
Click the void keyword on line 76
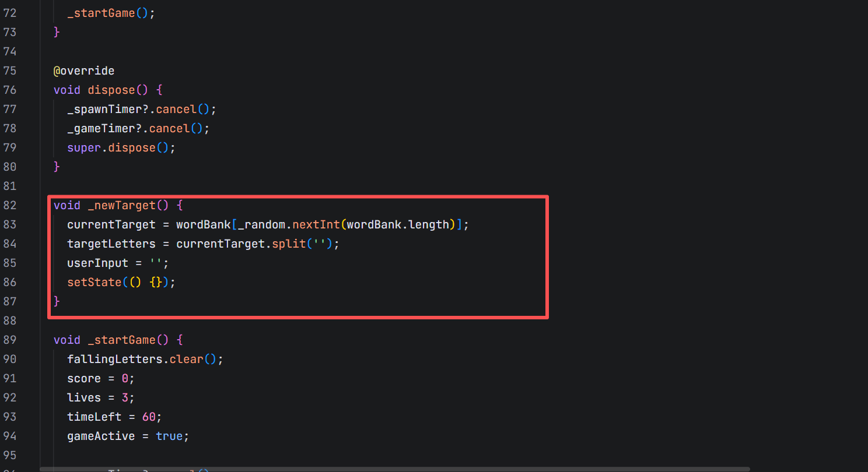67,90
